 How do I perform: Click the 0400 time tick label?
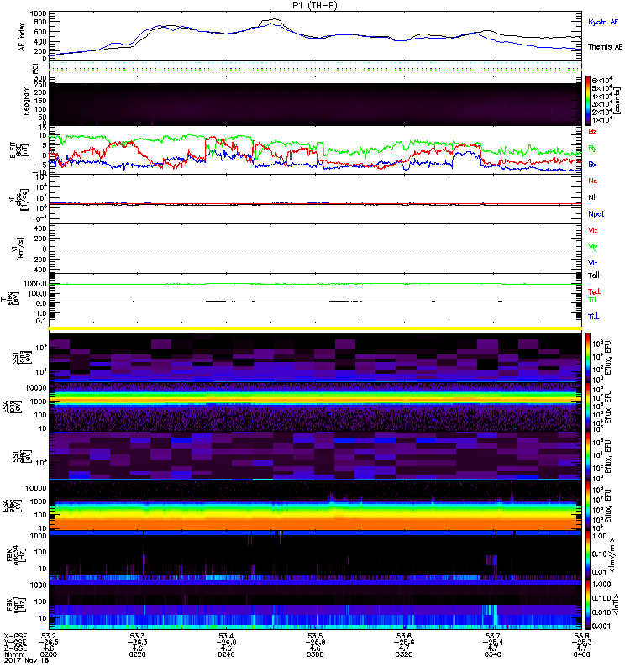581,654
